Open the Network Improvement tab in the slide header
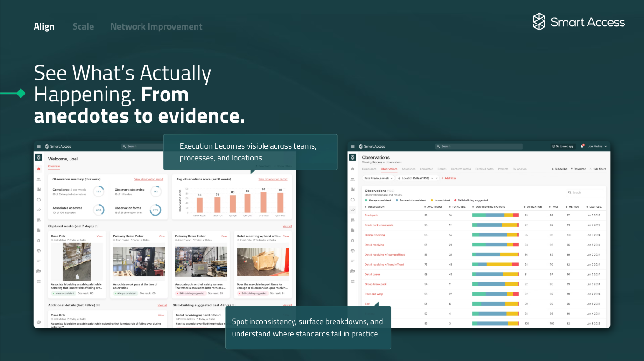 [157, 26]
